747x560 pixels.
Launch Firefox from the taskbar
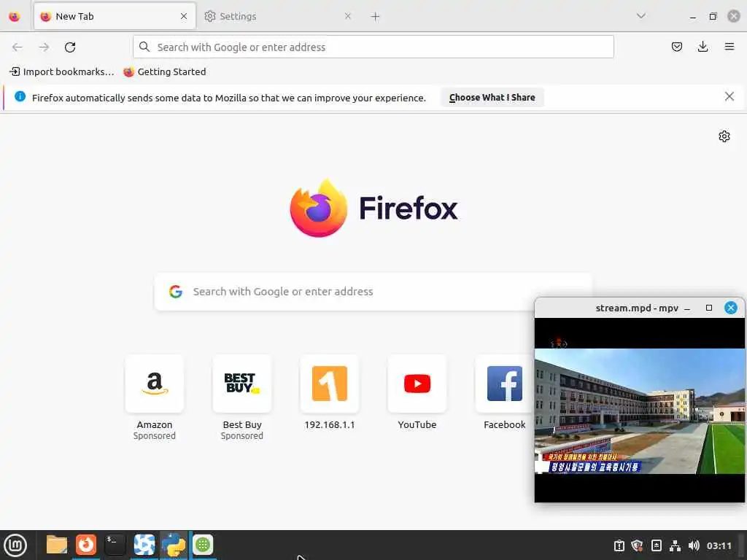point(86,545)
